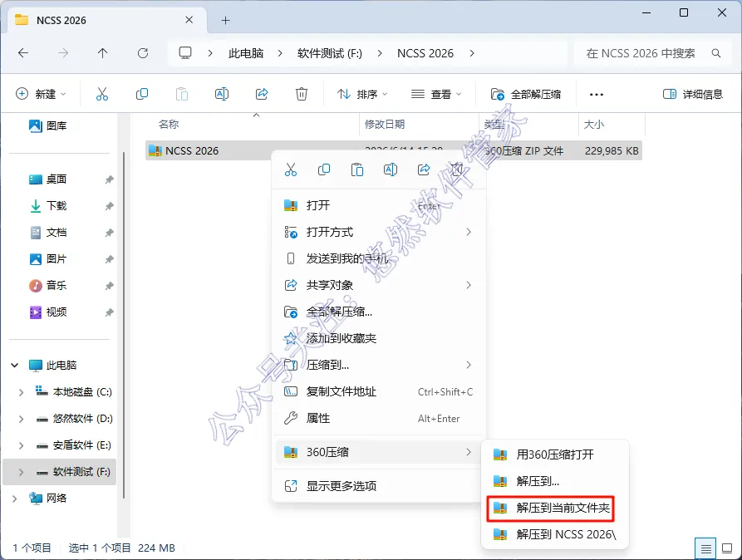Sort by the 名称 column header
Screen dimensions: 742x560
tap(169, 124)
